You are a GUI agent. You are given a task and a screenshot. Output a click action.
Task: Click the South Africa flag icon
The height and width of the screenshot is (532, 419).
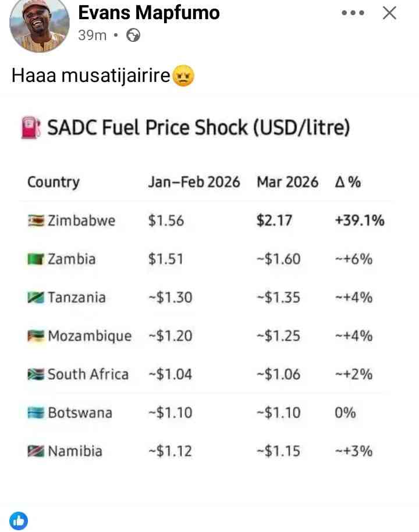pos(36,374)
